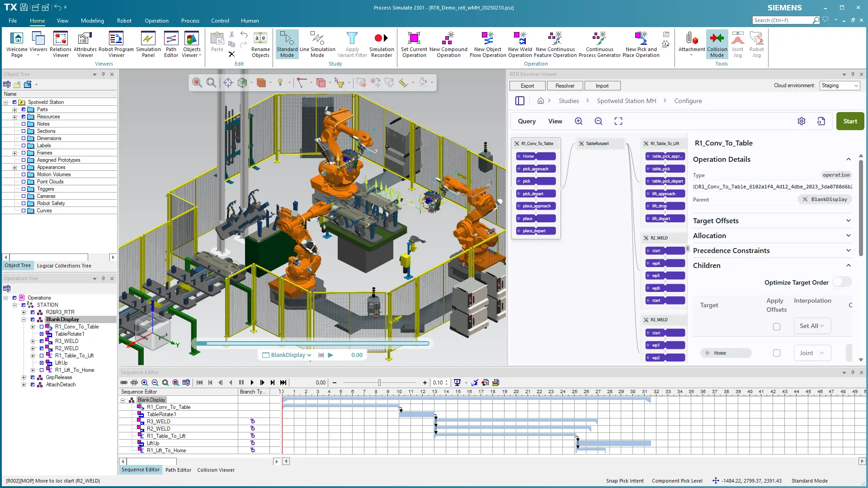Toggle visibility checkbox for Parts

click(24, 109)
